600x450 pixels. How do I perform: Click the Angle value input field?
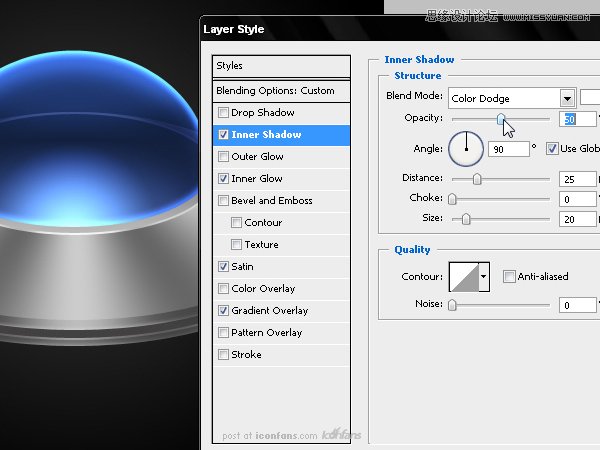507,149
